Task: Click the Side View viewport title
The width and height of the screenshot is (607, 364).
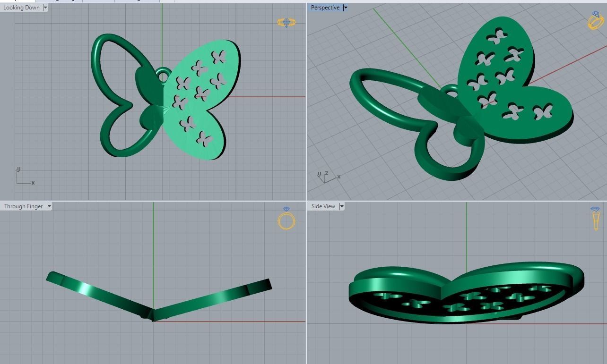Action: (323, 206)
